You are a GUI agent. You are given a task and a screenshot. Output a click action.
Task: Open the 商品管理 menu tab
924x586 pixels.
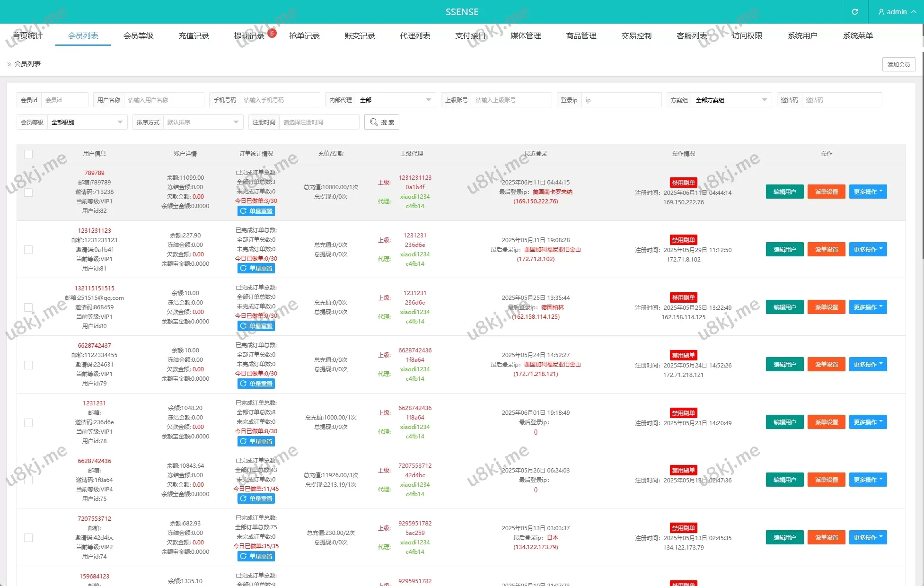click(581, 36)
